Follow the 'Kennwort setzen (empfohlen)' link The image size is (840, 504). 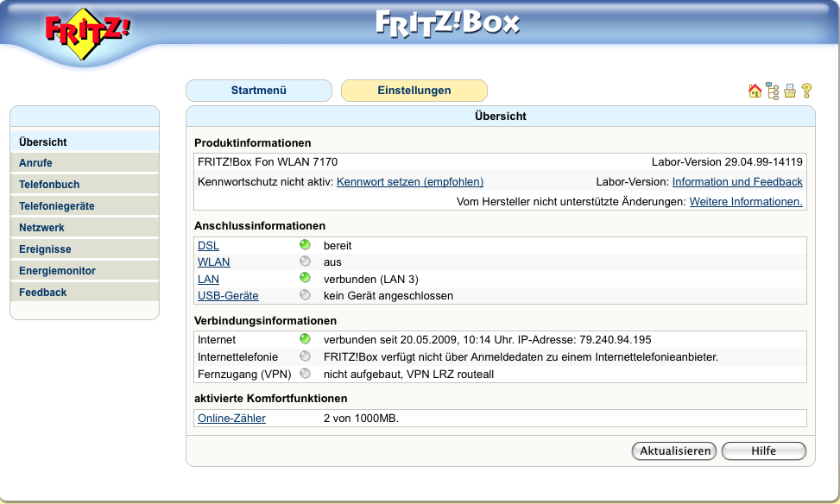(x=410, y=182)
